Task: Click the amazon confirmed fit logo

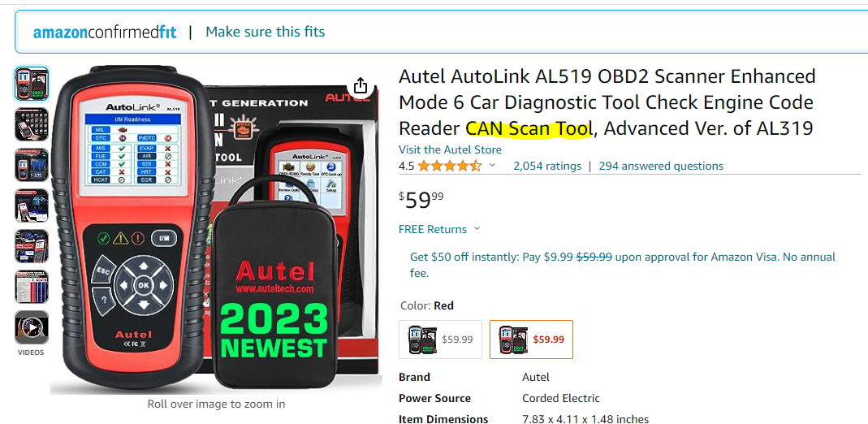Action: pyautogui.click(x=105, y=32)
